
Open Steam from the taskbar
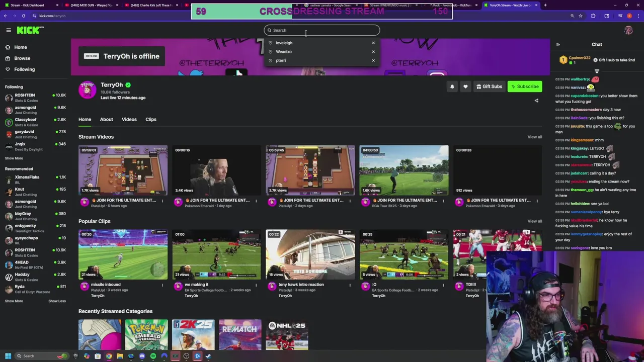pyautogui.click(x=208, y=356)
